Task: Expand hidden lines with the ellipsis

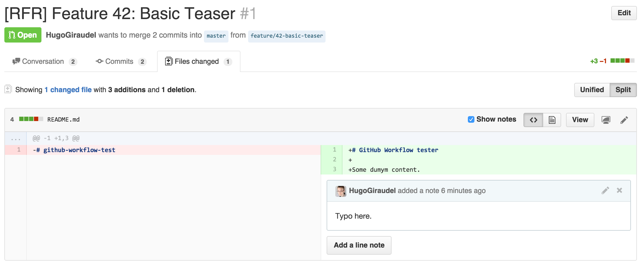Action: [x=16, y=138]
